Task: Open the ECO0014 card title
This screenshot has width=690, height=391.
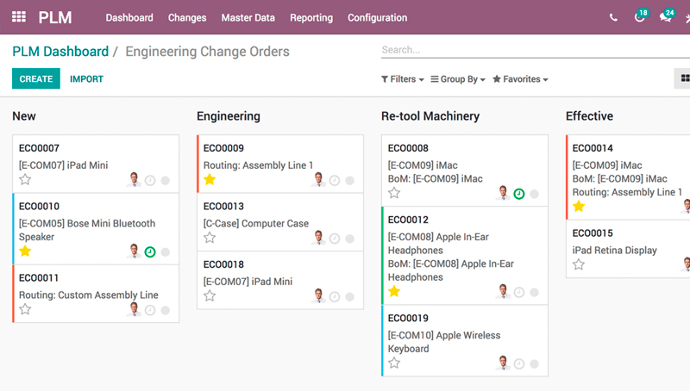Action: click(592, 148)
